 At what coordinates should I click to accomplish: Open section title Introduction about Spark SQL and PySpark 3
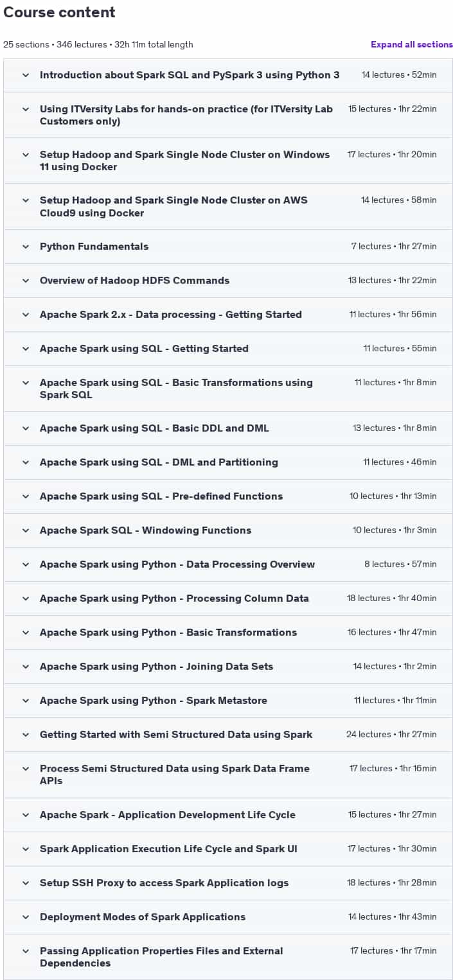tap(190, 75)
